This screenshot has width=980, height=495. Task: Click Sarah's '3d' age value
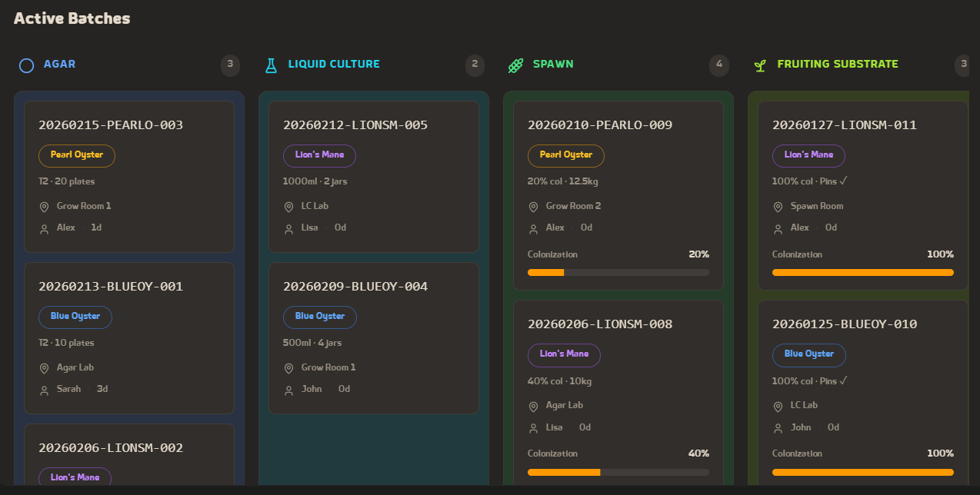point(102,390)
